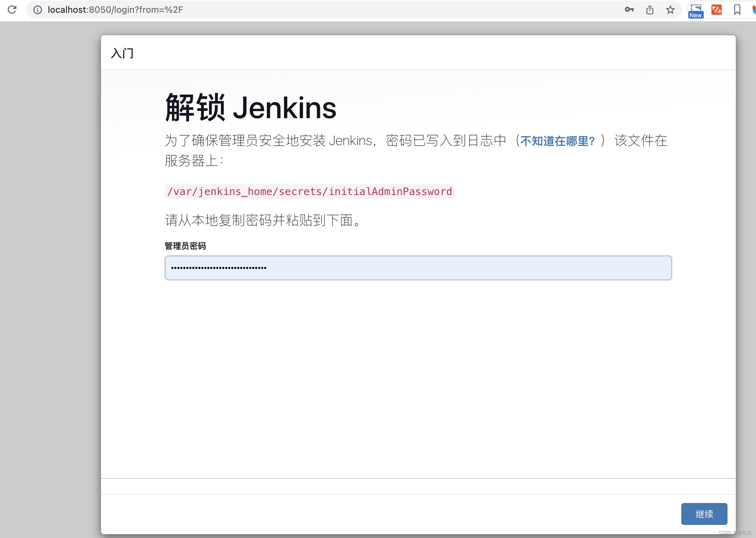Click the 管理员密码 field label
756x538 pixels.
(185, 246)
